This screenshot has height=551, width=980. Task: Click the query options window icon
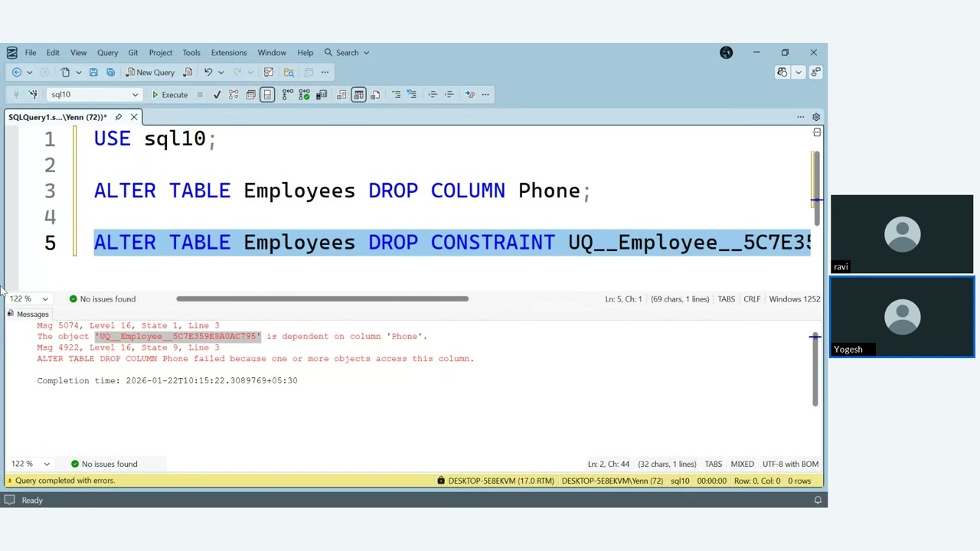tap(250, 94)
